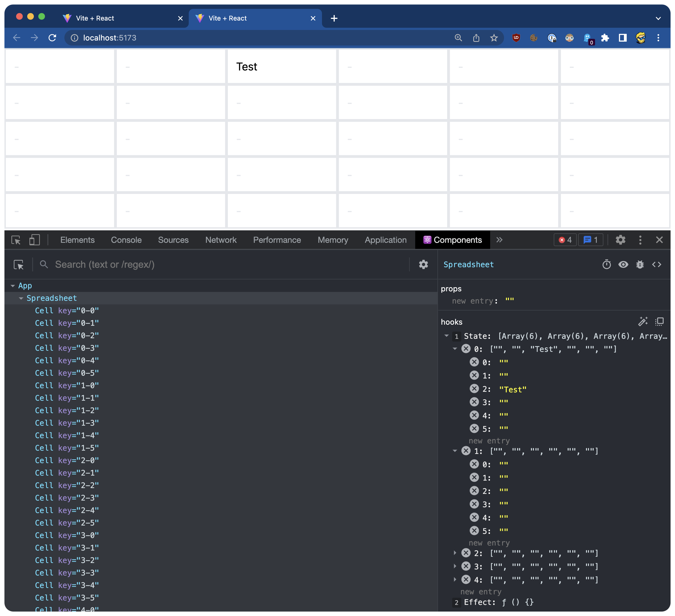The width and height of the screenshot is (675, 616).
Task: Select an element in page to inspect component
Action: [x=19, y=264]
